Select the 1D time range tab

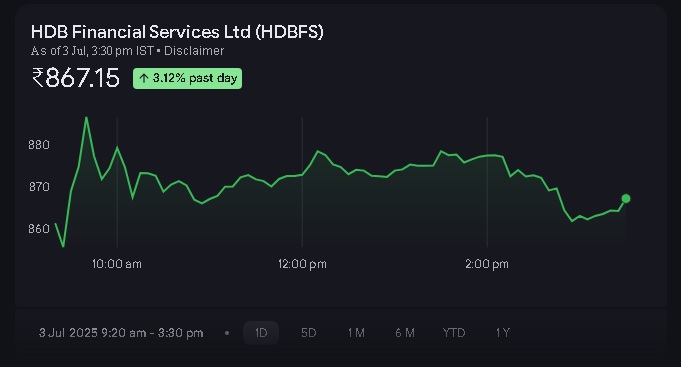point(261,333)
